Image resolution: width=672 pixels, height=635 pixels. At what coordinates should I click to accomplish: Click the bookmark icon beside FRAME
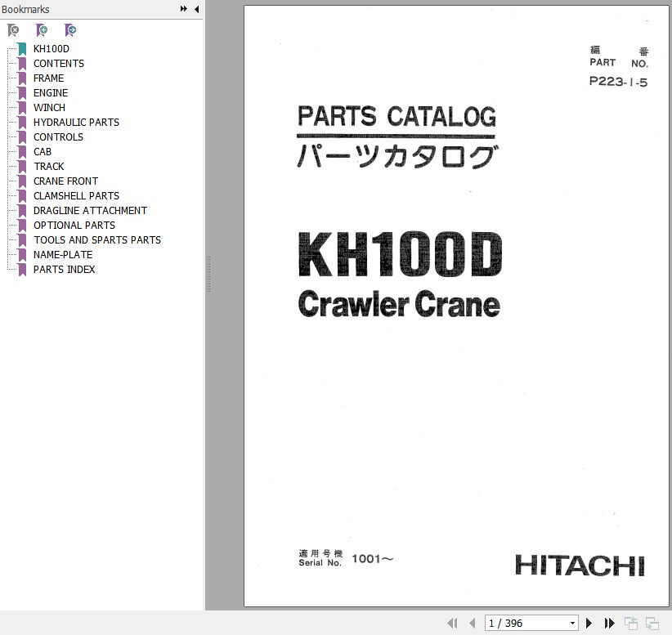(x=22, y=78)
